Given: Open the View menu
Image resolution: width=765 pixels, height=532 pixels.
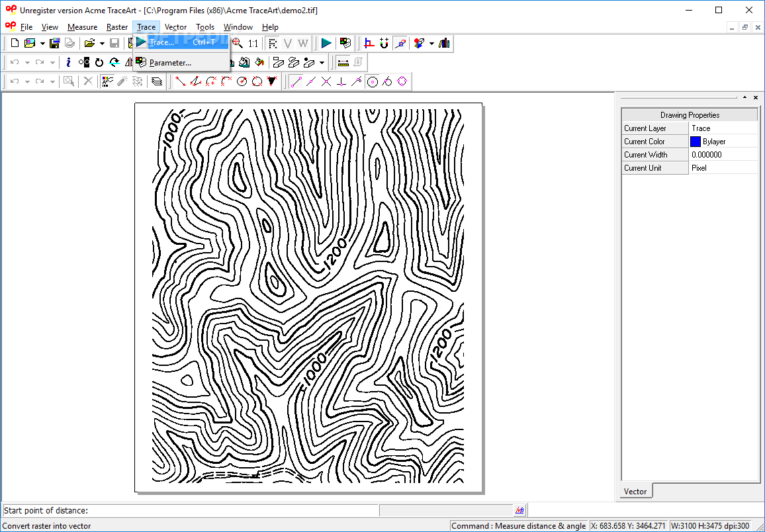Looking at the screenshot, I should [50, 27].
